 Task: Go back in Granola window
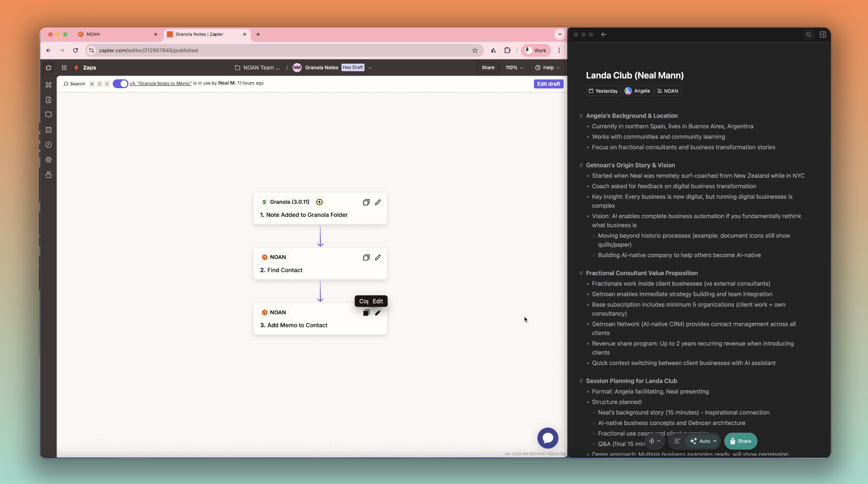604,34
